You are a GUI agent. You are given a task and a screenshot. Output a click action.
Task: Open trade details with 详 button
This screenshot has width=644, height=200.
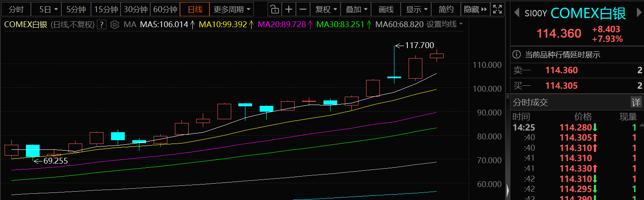click(636, 102)
